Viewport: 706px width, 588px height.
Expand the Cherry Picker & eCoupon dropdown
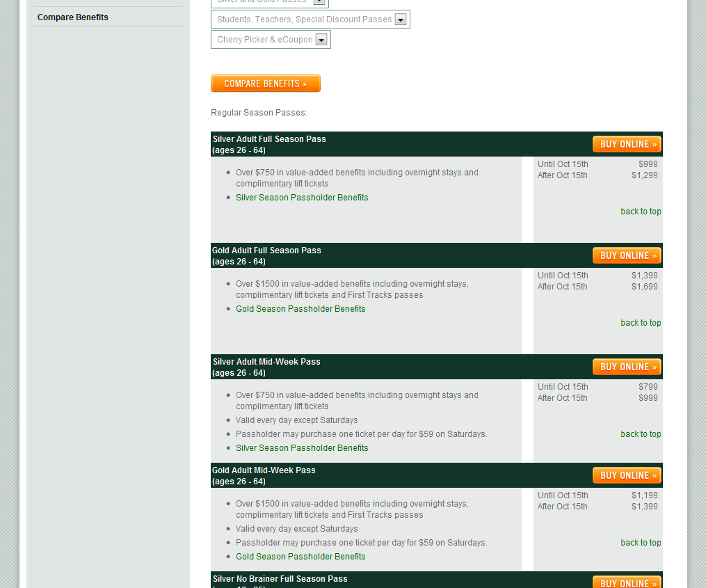click(271, 40)
